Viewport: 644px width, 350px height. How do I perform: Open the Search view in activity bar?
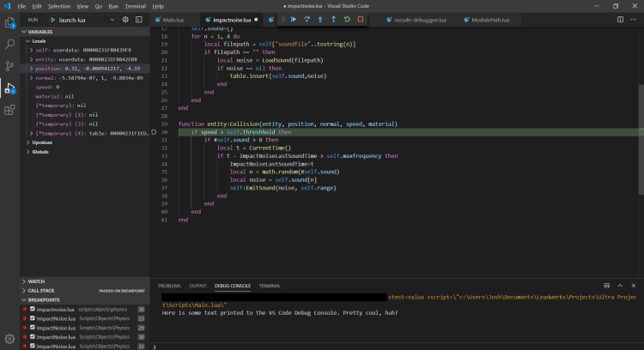pos(10,44)
